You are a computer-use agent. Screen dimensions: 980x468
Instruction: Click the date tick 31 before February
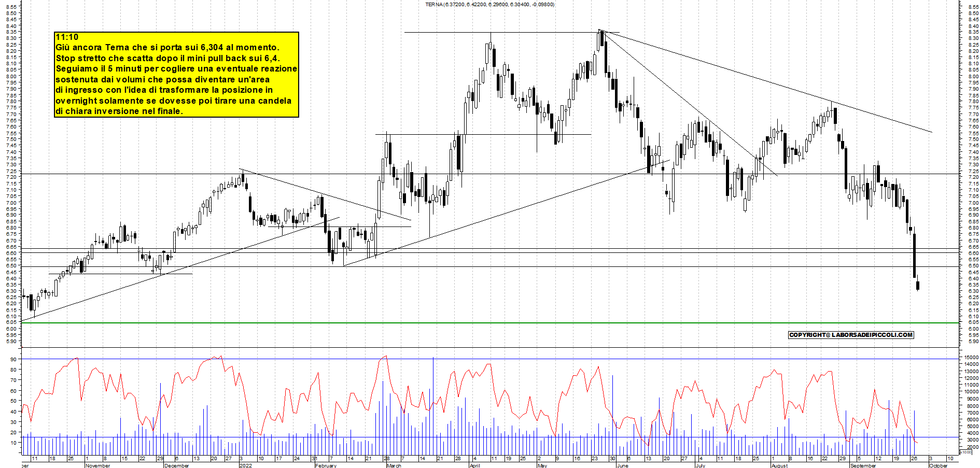point(314,459)
